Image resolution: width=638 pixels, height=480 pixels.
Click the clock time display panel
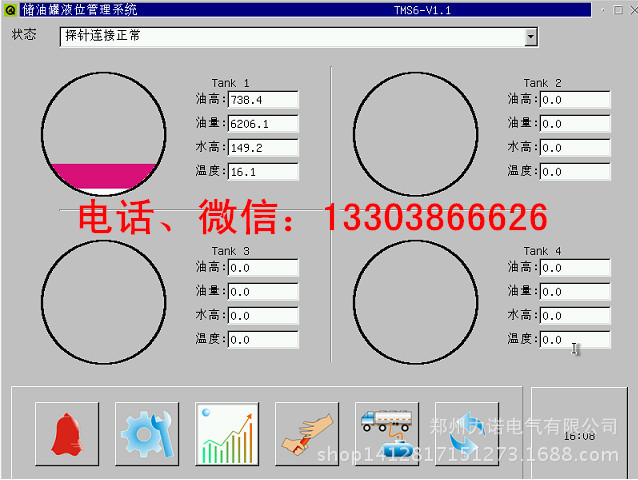[579, 433]
